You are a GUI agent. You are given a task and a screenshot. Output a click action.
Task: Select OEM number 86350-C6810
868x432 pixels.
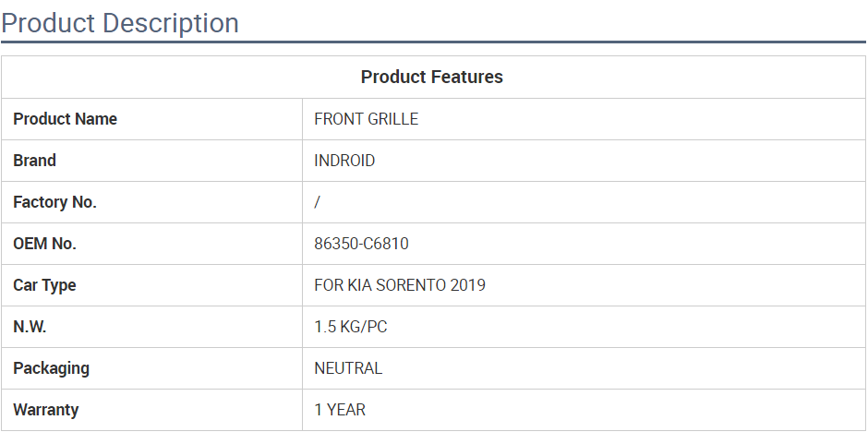click(361, 244)
